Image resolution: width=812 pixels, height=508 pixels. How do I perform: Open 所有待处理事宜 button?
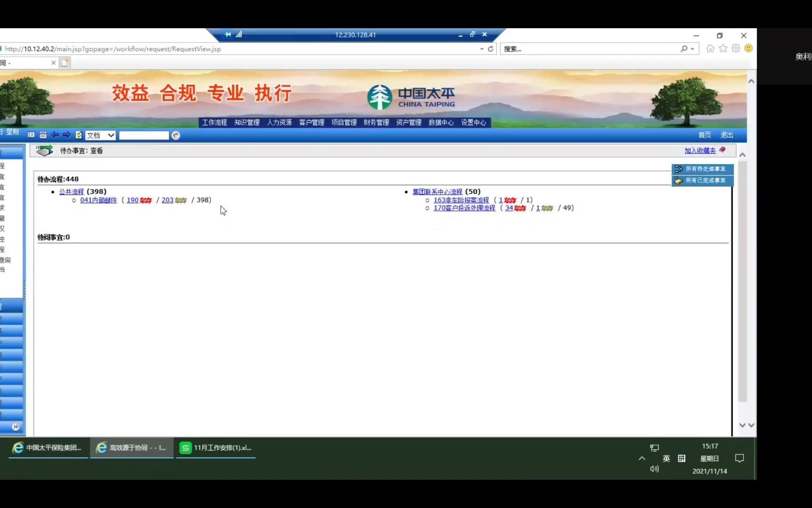[702, 169]
